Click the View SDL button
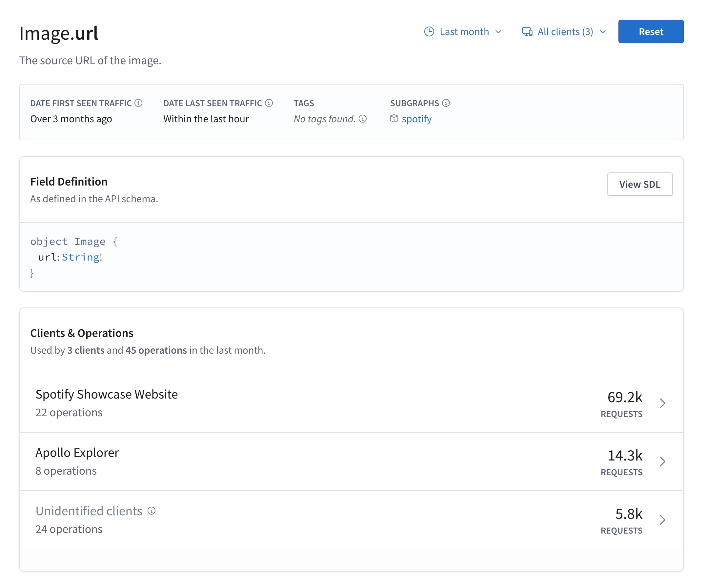 point(640,184)
